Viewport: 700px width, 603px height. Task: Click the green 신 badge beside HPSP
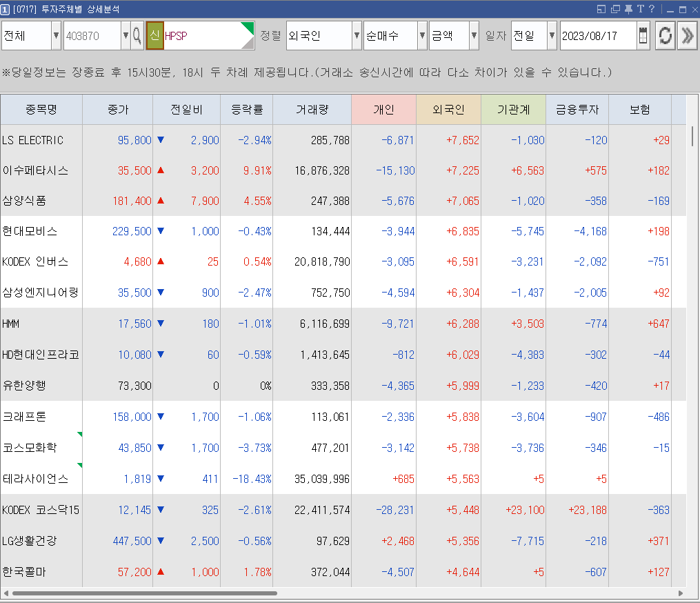155,35
